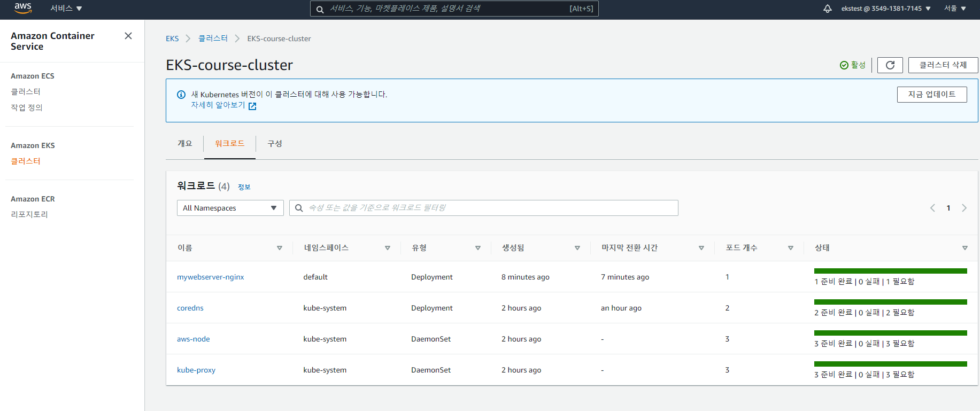Open the 서비스 menu
The image size is (980, 411).
coord(66,9)
